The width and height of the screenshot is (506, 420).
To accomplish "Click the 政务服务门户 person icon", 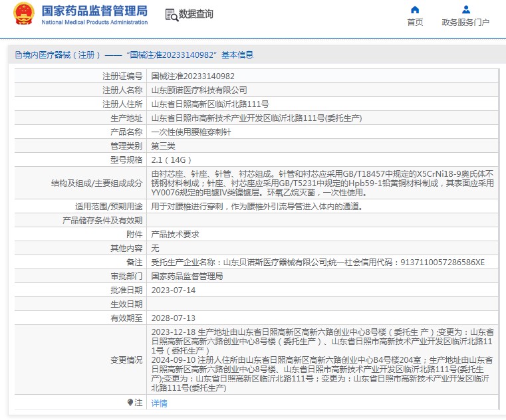I will pos(465,10).
